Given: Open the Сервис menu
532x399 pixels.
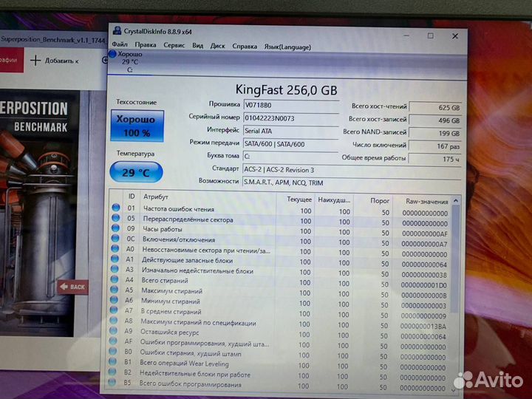Looking at the screenshot, I should tap(174, 46).
